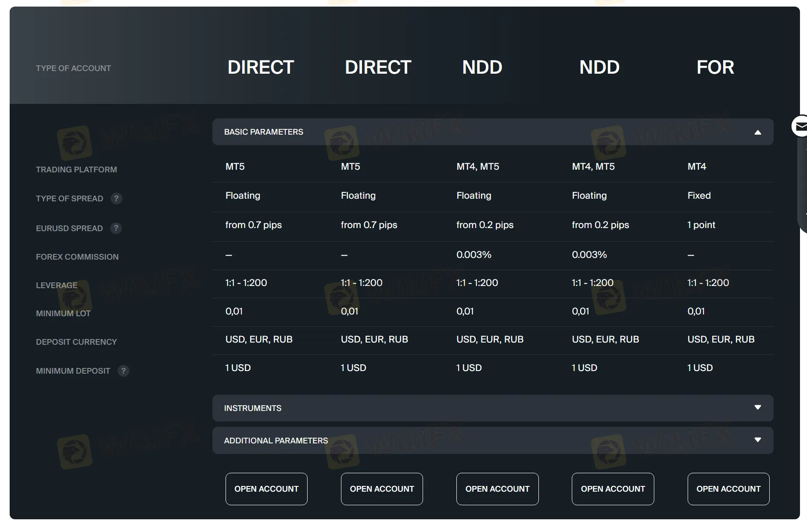The width and height of the screenshot is (807, 532).
Task: Click the FOREX COMMISSION row label
Action: [x=77, y=257]
